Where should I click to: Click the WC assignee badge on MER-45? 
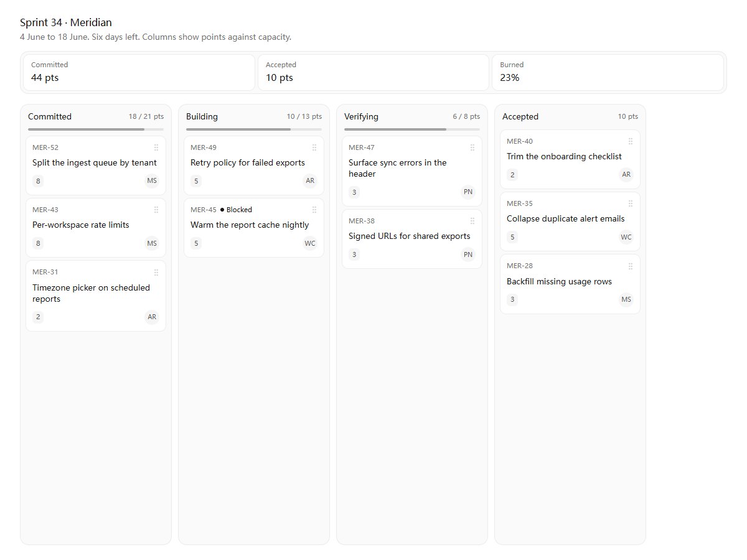pyautogui.click(x=310, y=243)
